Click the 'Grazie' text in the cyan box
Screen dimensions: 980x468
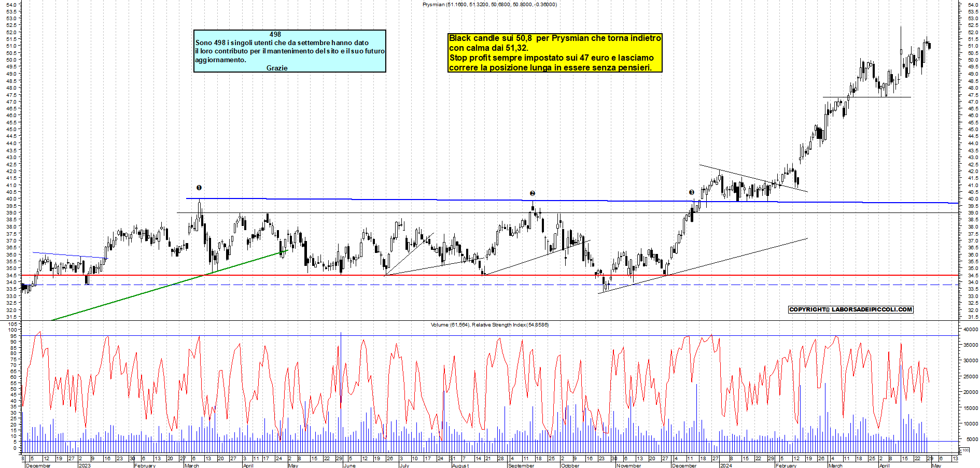click(277, 68)
